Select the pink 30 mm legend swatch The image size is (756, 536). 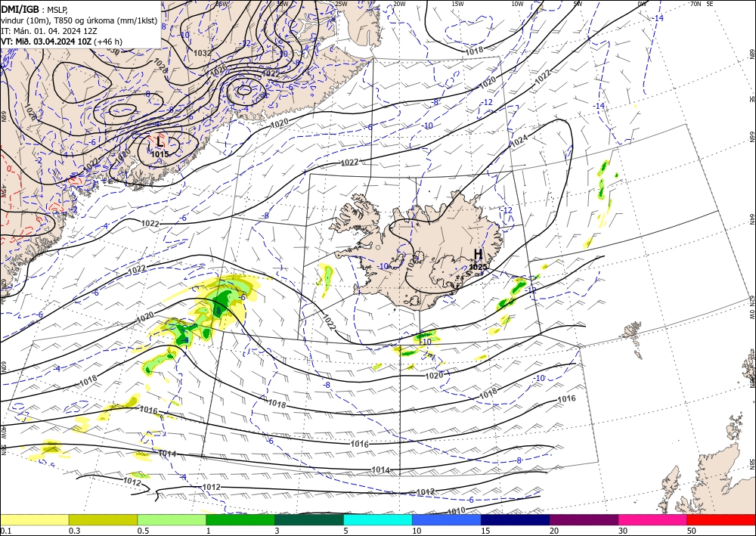pos(653,519)
